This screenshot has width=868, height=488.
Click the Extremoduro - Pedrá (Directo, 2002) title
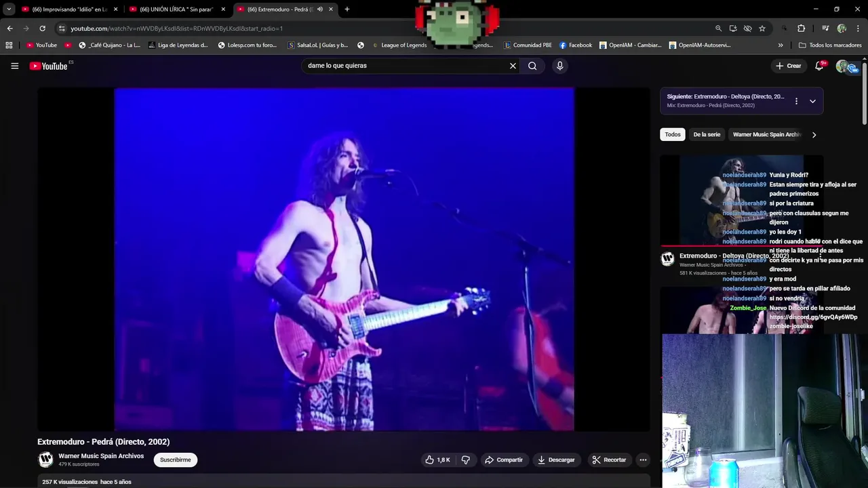click(104, 441)
